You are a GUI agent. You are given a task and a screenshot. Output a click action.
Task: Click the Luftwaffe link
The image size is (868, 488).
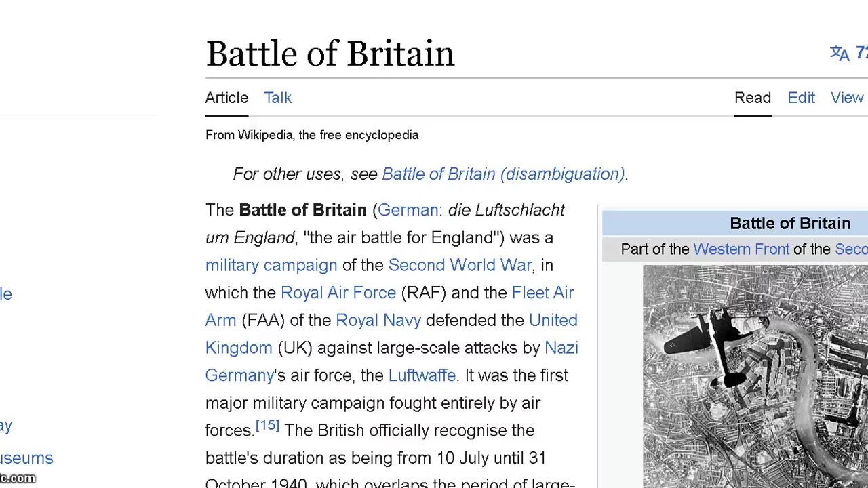pos(422,375)
